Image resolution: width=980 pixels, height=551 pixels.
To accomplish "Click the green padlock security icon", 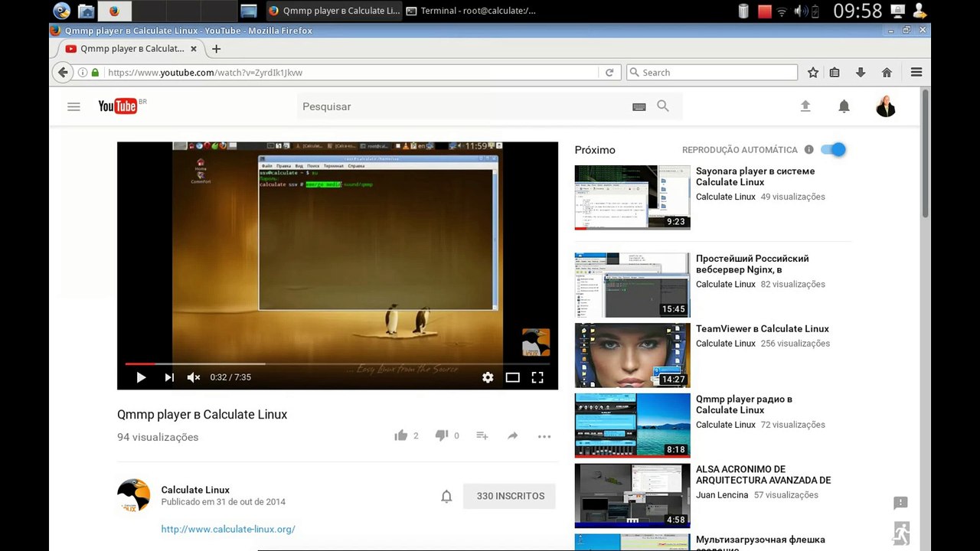I will (95, 73).
